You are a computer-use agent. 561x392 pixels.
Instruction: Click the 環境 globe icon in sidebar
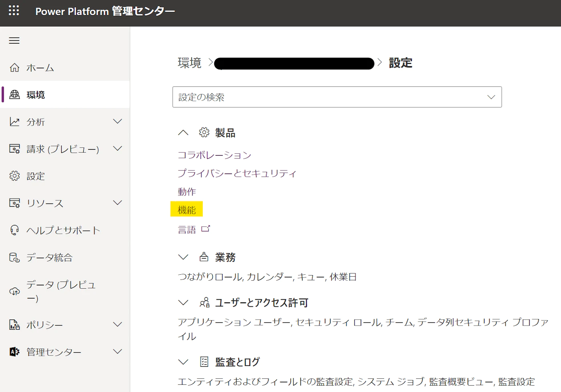pyautogui.click(x=14, y=94)
